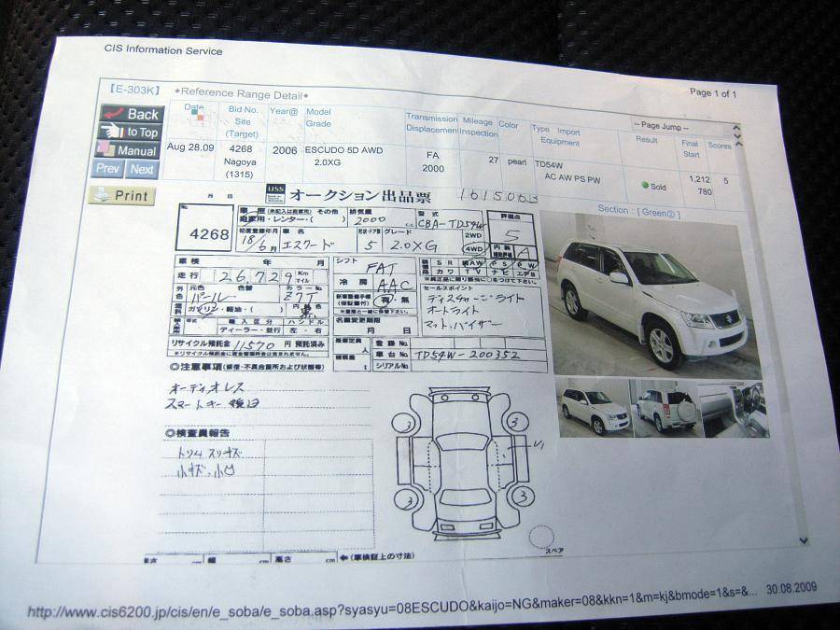Screen dimensions: 840x630
Task: Click the final price 1,212
Action: pyautogui.click(x=699, y=179)
